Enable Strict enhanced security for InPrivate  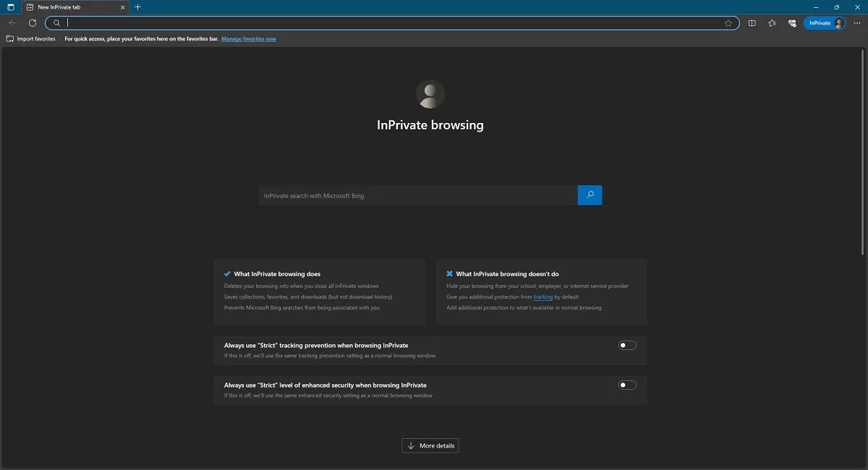(x=626, y=385)
